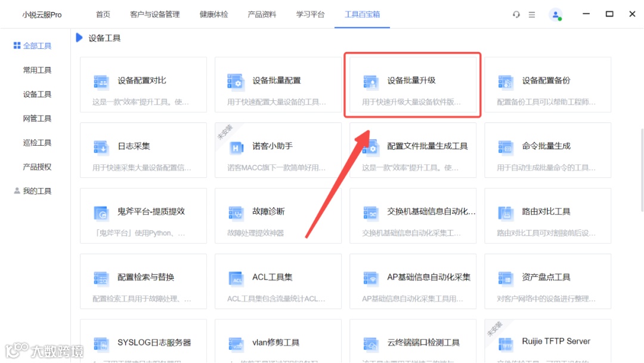Click the headset support icon
The image size is (644, 363).
[x=516, y=14]
